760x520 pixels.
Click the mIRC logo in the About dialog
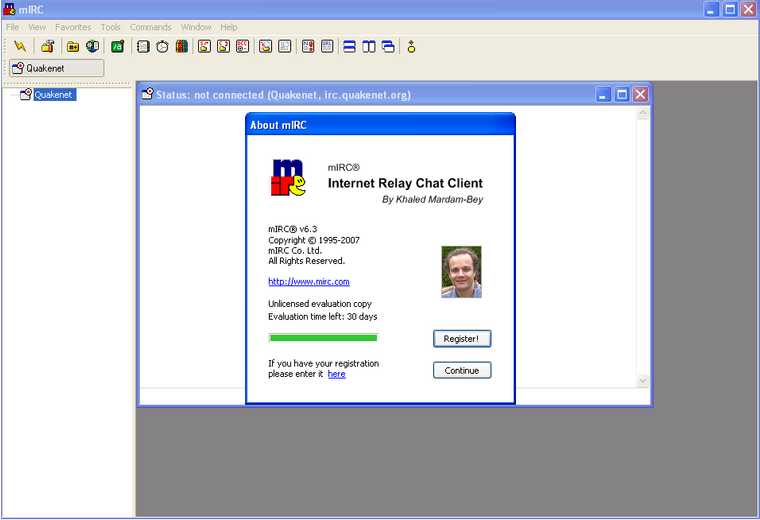288,177
